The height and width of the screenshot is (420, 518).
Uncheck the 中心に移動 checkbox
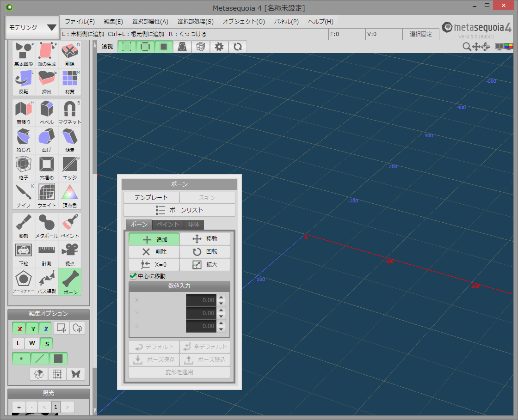coord(134,274)
